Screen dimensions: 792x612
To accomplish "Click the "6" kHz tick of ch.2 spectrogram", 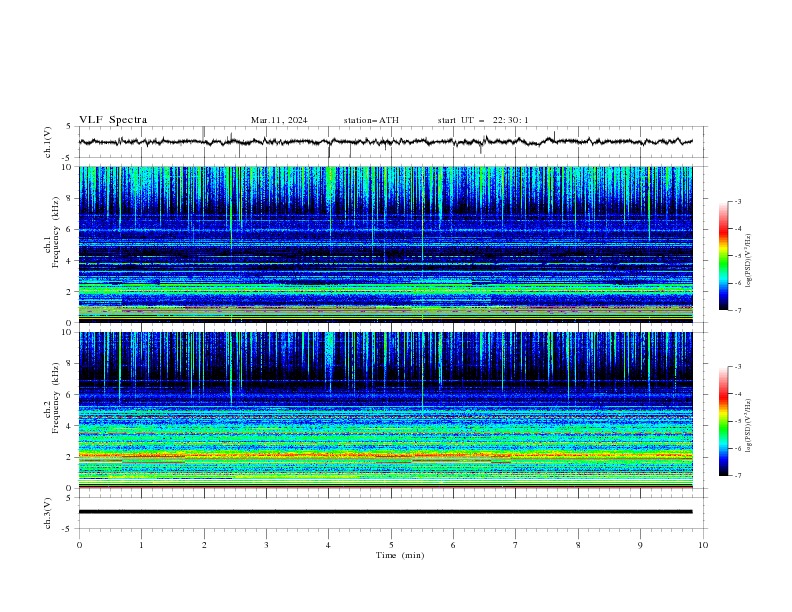I will [70, 395].
